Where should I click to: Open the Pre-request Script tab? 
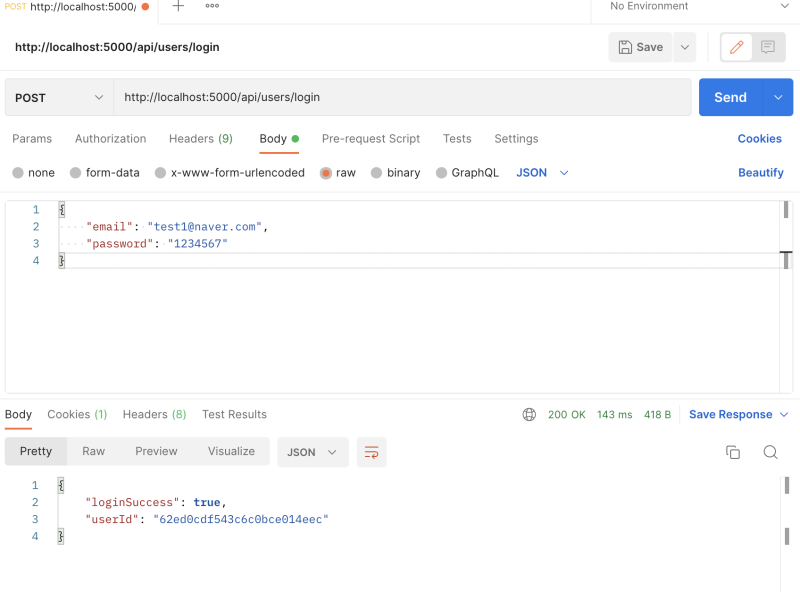[371, 139]
